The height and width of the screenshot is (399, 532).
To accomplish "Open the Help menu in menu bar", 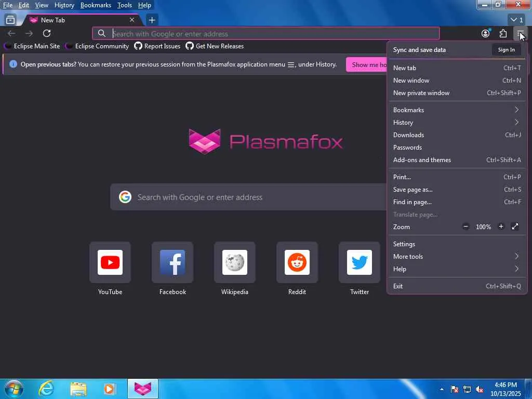I will (x=144, y=5).
